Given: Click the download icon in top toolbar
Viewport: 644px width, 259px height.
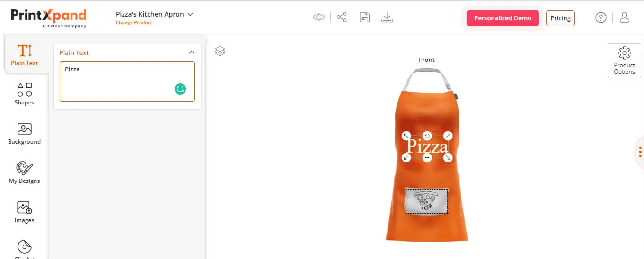Looking at the screenshot, I should tap(387, 17).
